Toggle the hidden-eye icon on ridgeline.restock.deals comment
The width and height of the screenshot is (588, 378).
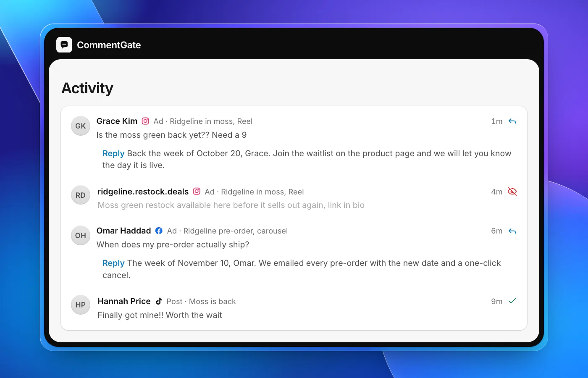512,192
